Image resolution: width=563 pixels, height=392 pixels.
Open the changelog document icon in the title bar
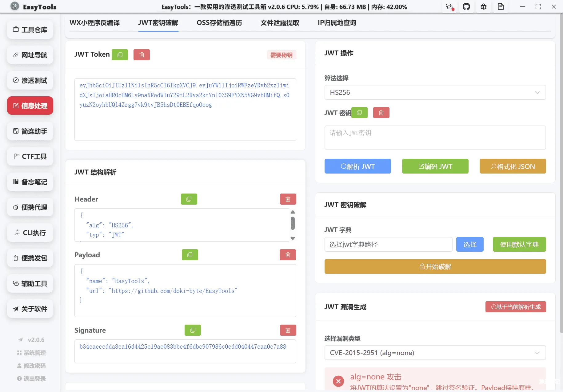tap(501, 6)
